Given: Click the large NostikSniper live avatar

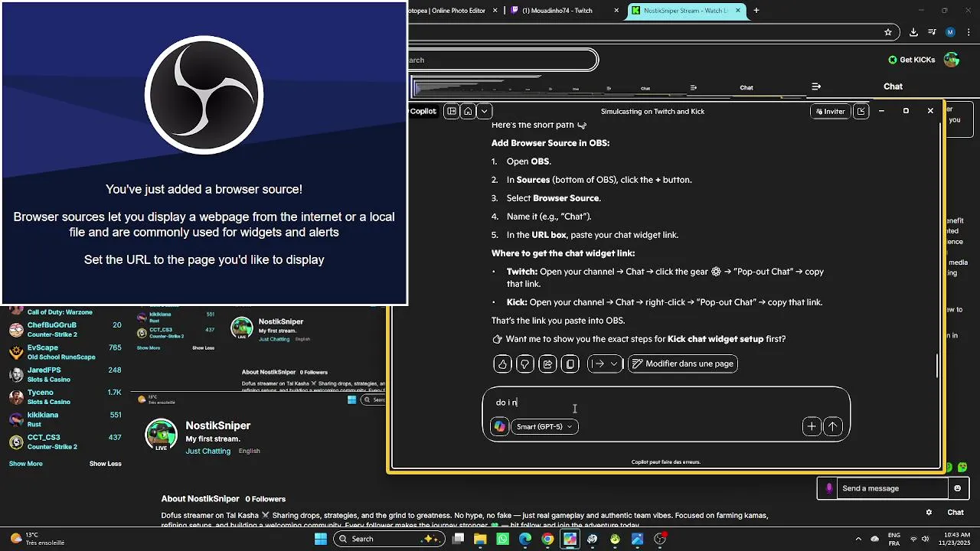Looking at the screenshot, I should tap(162, 434).
